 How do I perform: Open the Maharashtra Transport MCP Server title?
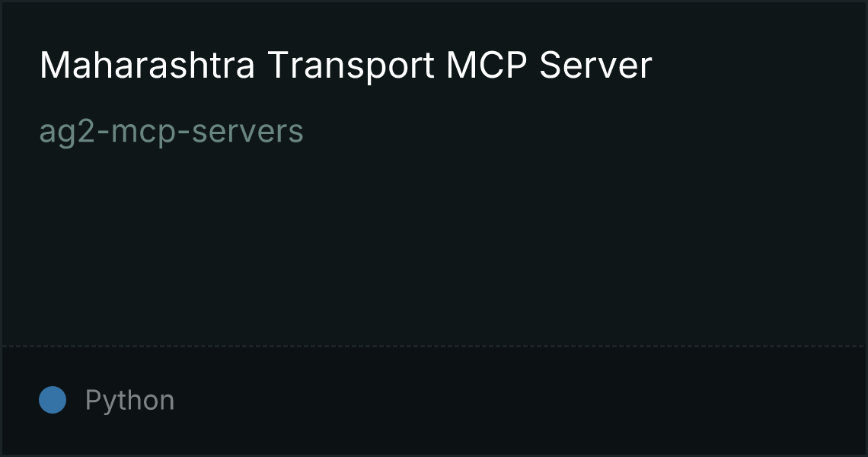click(346, 66)
